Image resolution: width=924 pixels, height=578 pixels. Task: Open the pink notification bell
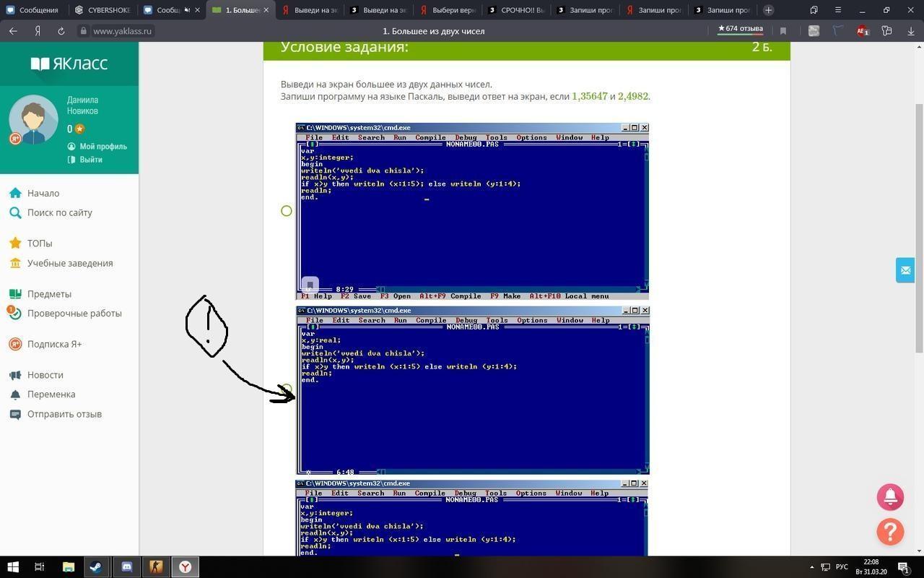click(x=890, y=497)
